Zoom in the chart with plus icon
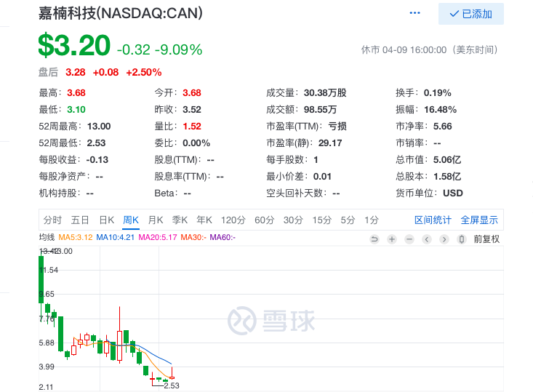533x392 pixels. 392,239
